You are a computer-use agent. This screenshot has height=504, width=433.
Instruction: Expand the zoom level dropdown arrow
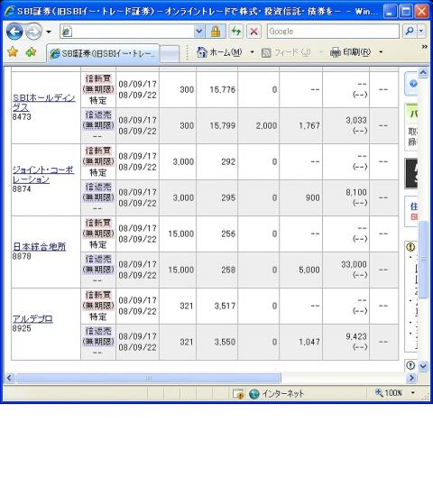(413, 393)
